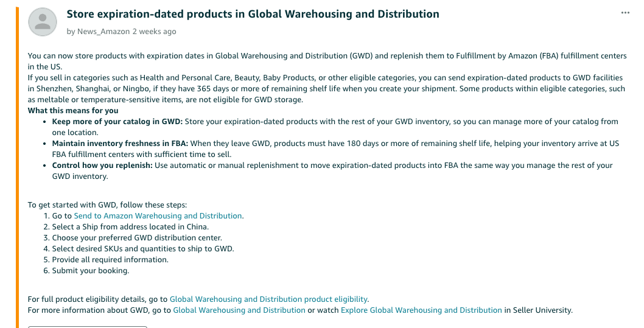Open Send to Amazon Warehousing and Distribution link
644x328 pixels.
point(158,216)
